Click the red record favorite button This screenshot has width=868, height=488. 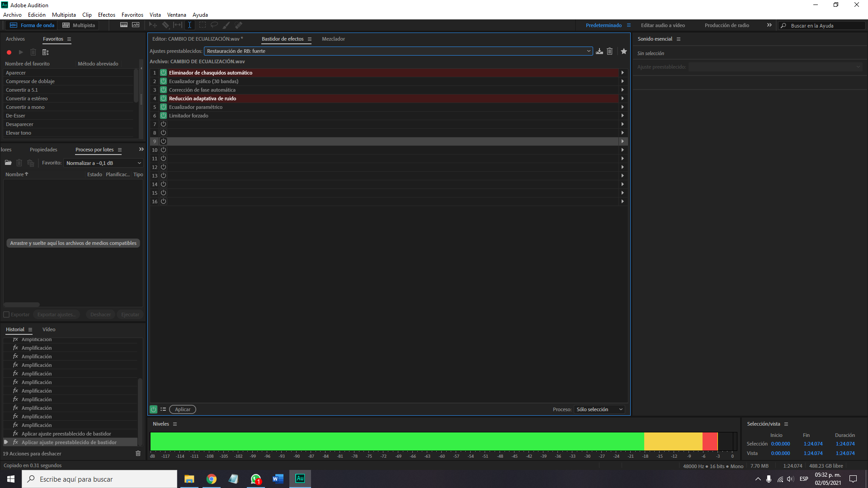click(9, 52)
